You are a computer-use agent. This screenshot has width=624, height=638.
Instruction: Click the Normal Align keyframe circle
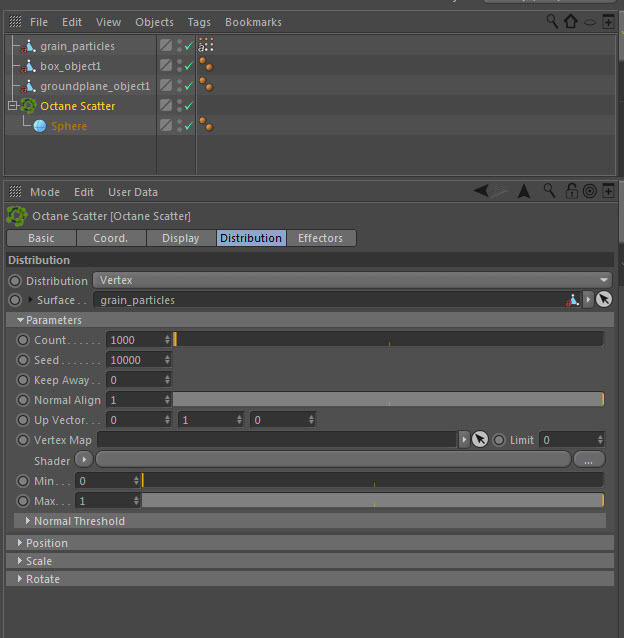(23, 400)
